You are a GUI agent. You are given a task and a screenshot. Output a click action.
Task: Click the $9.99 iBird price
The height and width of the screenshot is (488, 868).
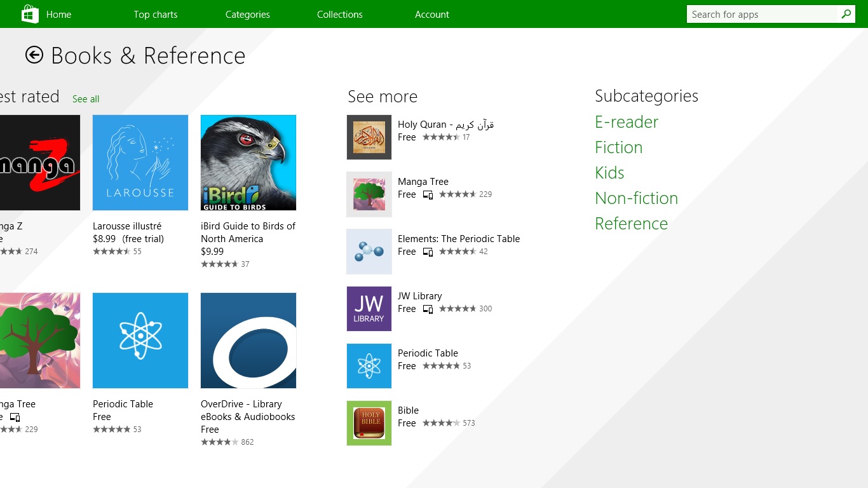(212, 252)
